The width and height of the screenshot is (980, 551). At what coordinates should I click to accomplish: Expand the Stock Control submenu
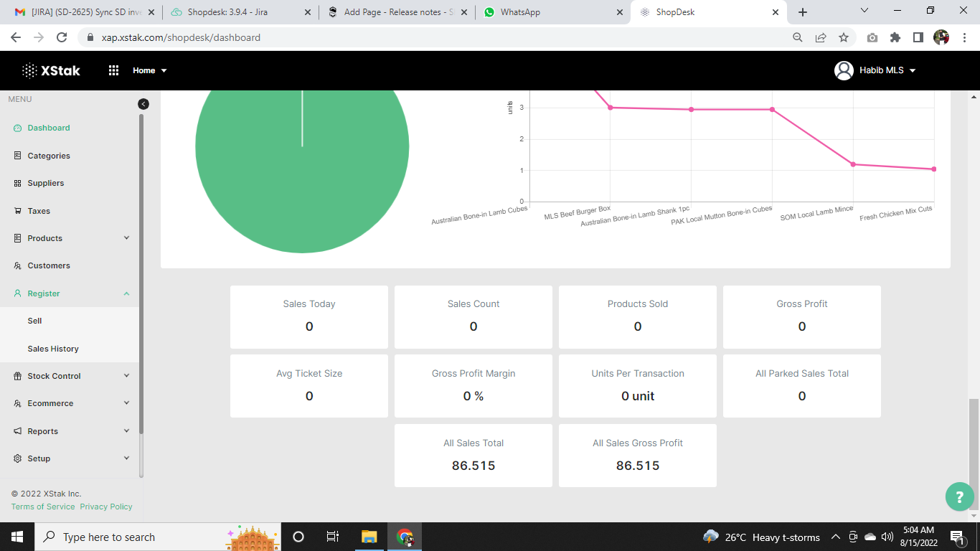point(126,376)
